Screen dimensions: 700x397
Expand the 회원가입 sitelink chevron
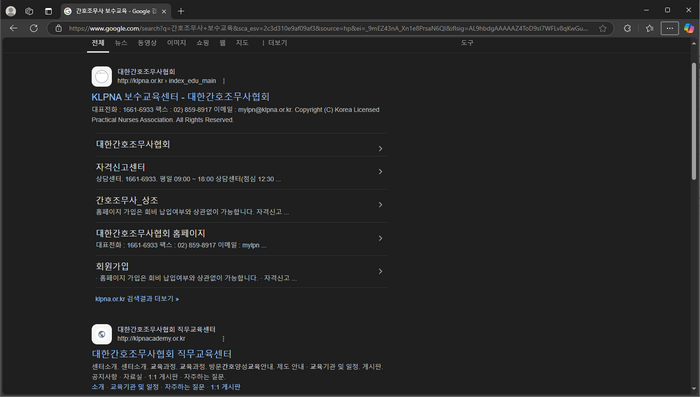coord(380,271)
